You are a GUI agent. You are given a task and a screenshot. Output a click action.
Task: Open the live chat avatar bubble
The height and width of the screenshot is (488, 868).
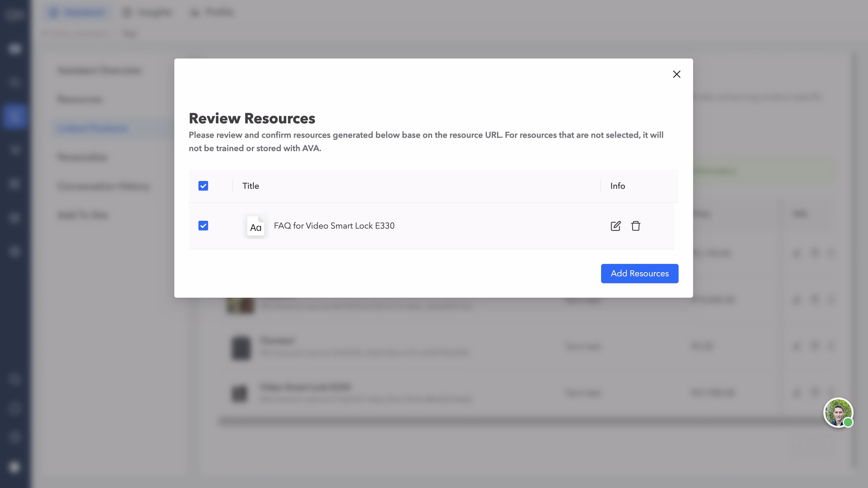click(838, 413)
